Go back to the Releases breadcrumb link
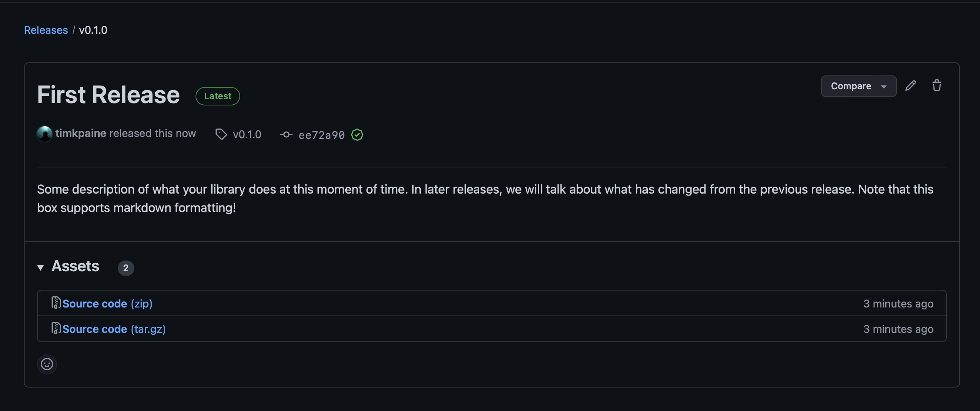980x411 pixels. point(46,30)
